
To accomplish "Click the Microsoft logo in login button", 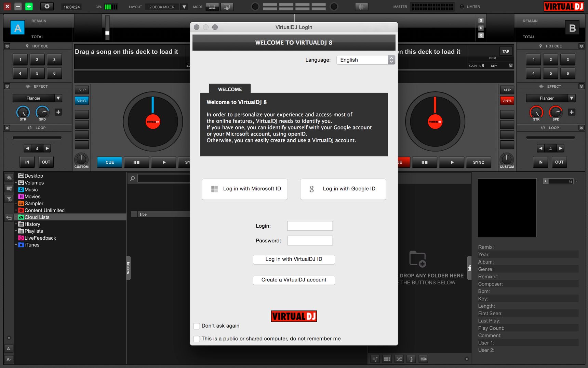I will click(214, 189).
